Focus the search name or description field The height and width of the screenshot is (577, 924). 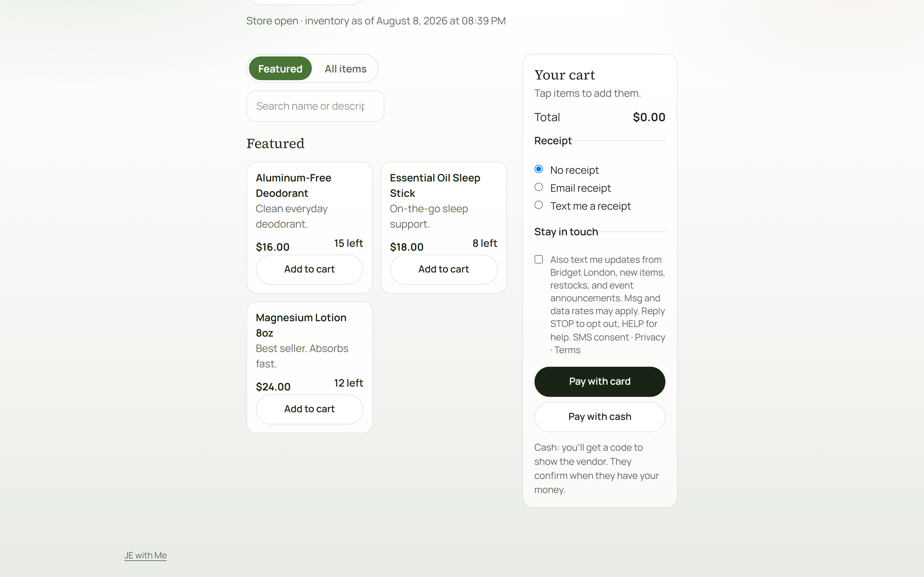point(315,106)
